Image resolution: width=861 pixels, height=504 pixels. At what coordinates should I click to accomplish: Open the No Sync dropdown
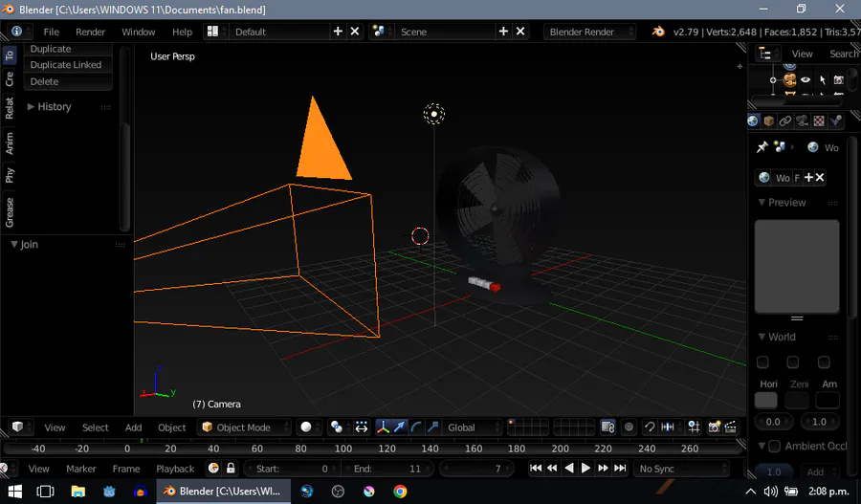tap(681, 469)
